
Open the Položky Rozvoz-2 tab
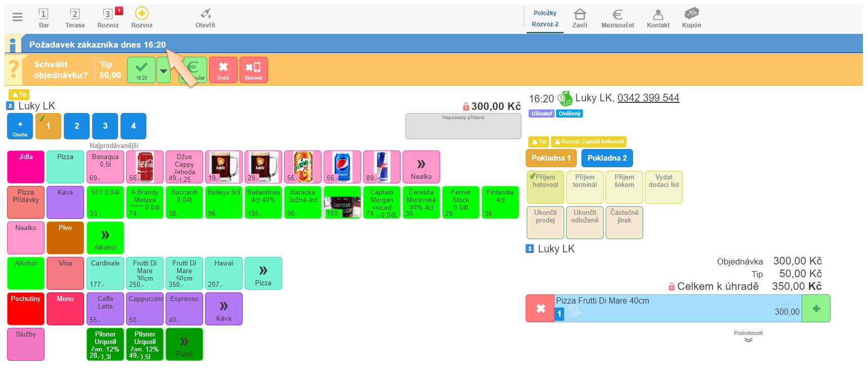click(545, 18)
